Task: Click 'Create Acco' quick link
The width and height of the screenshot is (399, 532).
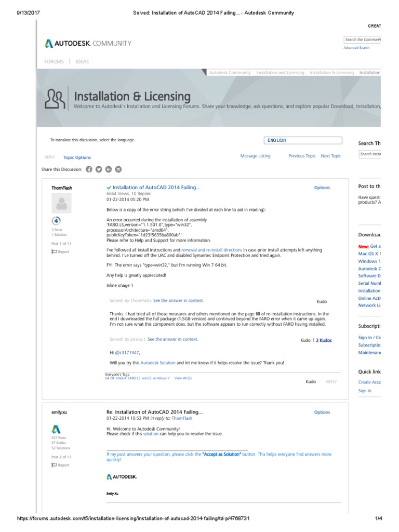Action: 369,382
